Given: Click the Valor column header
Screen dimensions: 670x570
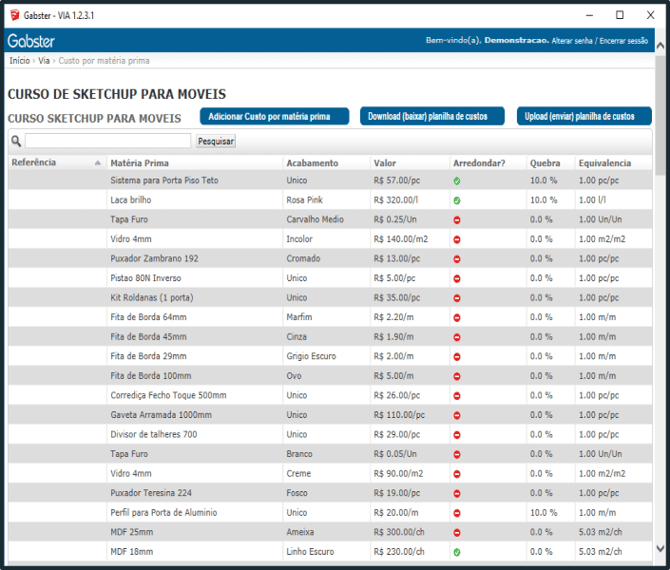Looking at the screenshot, I should pos(385,163).
